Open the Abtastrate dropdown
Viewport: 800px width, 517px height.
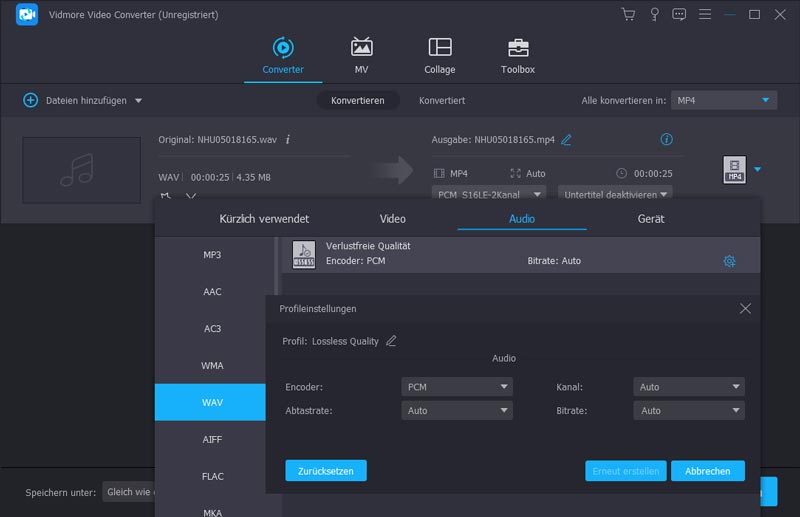457,411
